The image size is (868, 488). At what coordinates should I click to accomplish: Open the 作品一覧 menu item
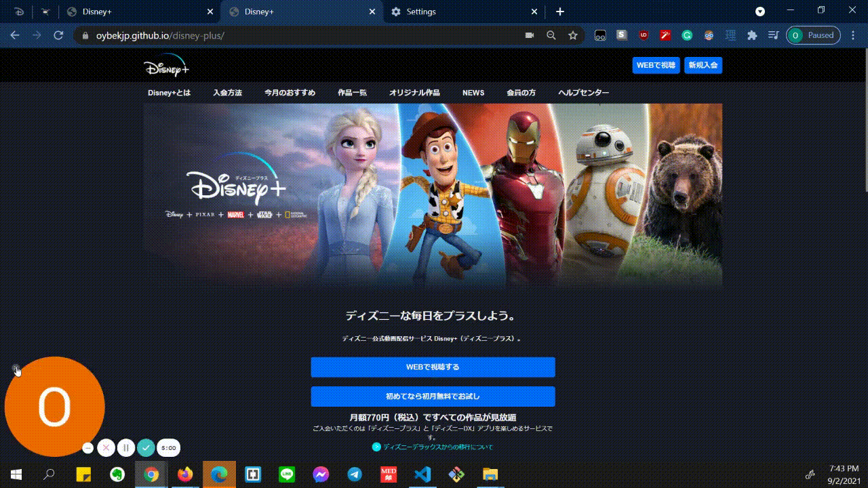(x=352, y=93)
